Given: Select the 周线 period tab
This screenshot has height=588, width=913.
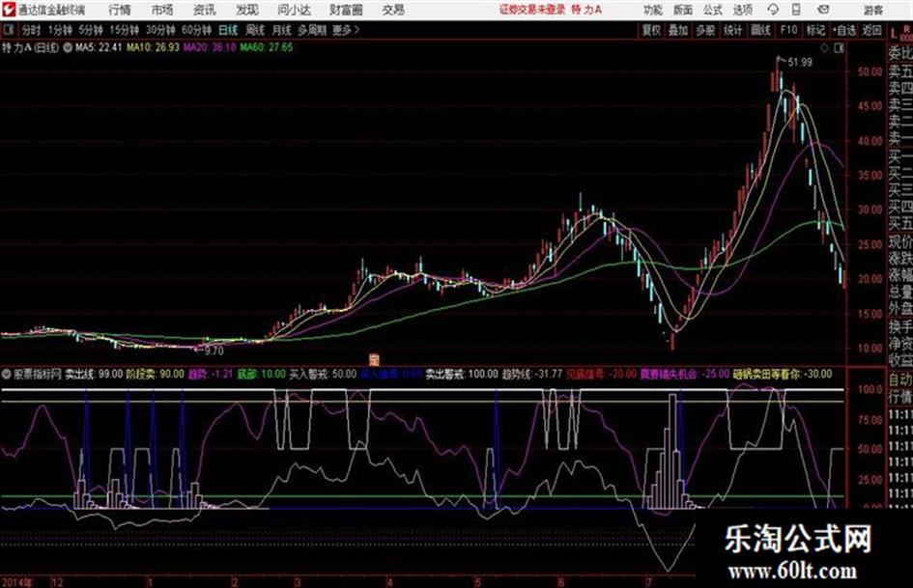Looking at the screenshot, I should [255, 30].
